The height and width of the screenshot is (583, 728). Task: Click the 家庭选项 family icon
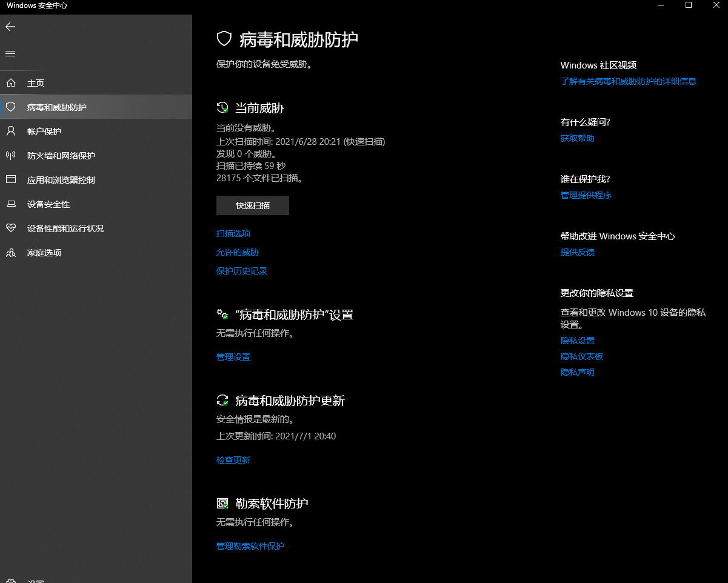coord(10,253)
